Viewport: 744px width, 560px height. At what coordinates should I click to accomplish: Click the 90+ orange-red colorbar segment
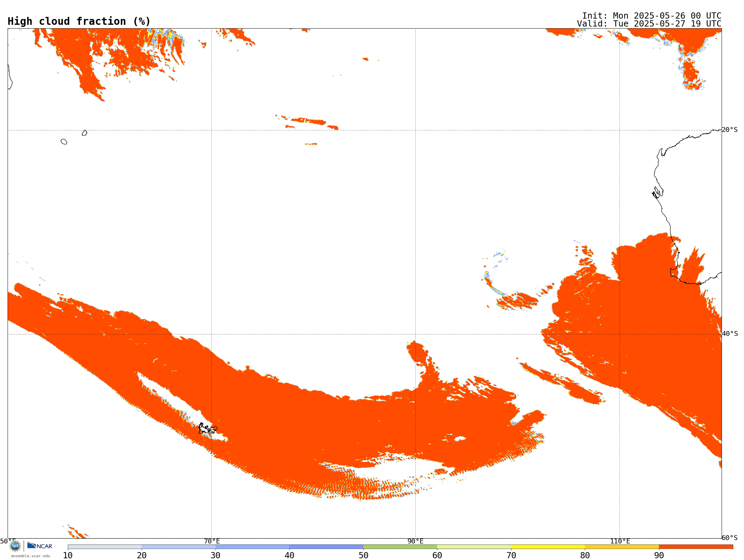pos(696,547)
